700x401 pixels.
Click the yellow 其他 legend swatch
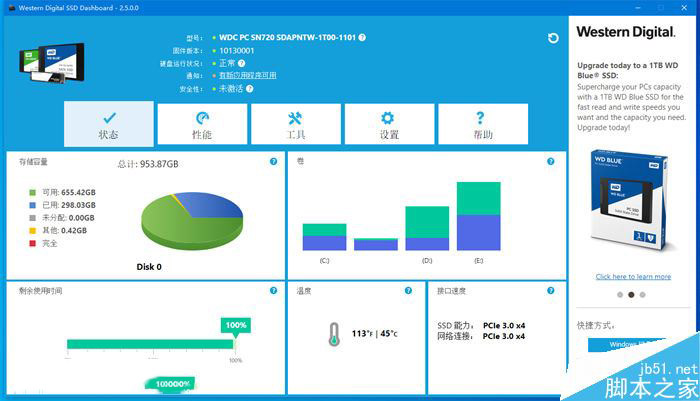[32, 230]
